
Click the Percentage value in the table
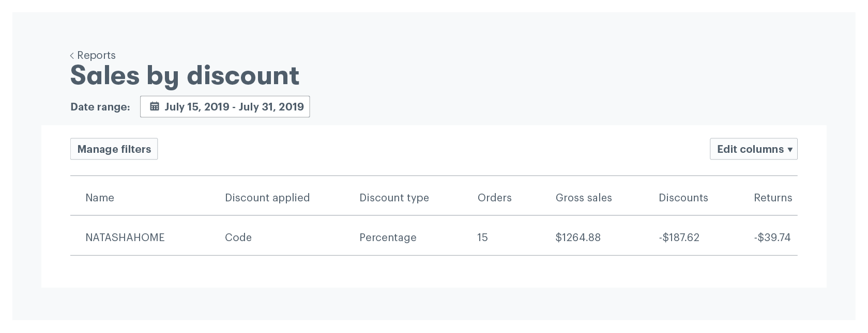(388, 237)
